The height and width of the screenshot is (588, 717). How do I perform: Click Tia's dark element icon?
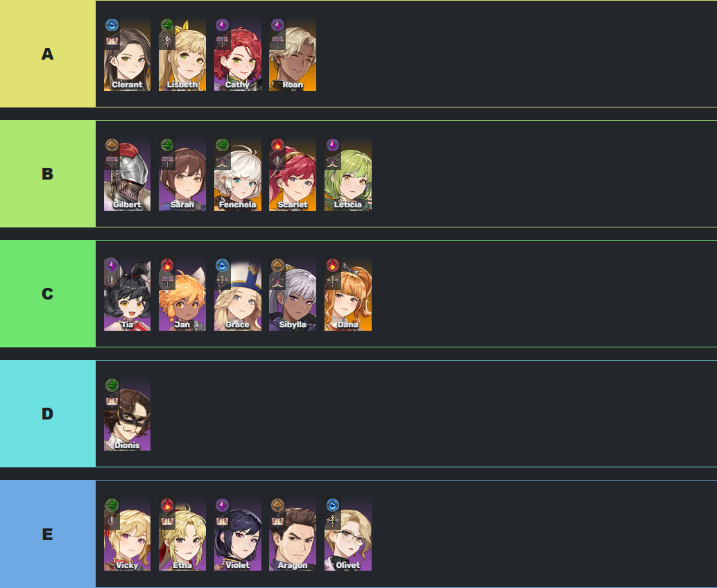point(112,265)
